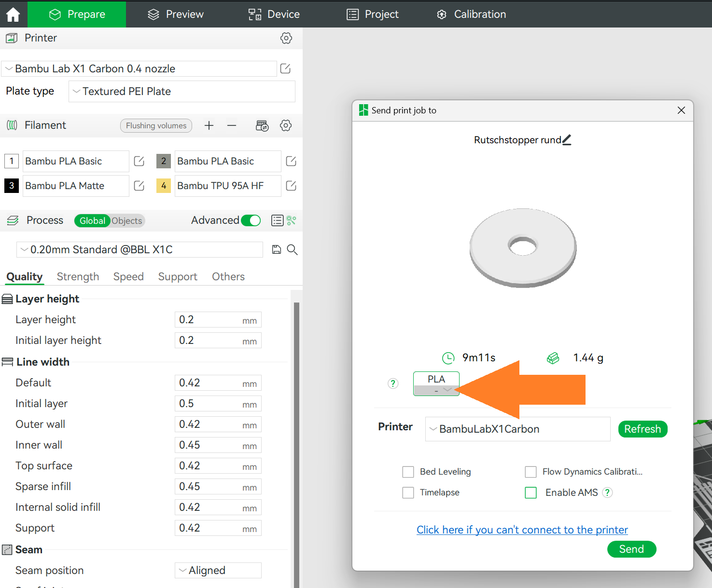Click the Initial layer line width field
Viewport: 712px width, 588px height.
click(x=218, y=403)
